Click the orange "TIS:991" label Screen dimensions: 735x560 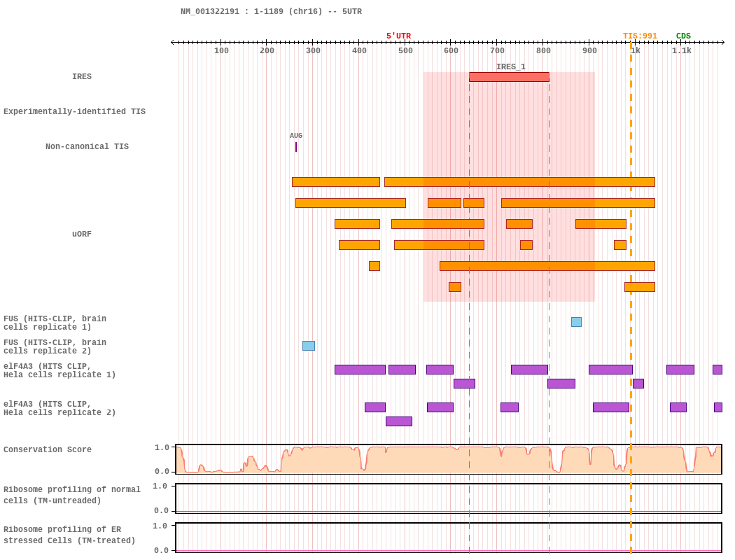coord(640,36)
